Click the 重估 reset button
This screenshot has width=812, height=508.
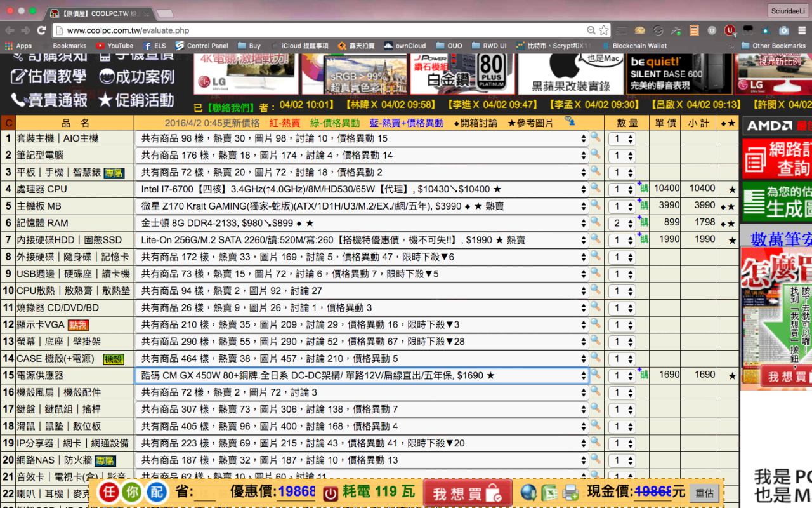click(704, 493)
